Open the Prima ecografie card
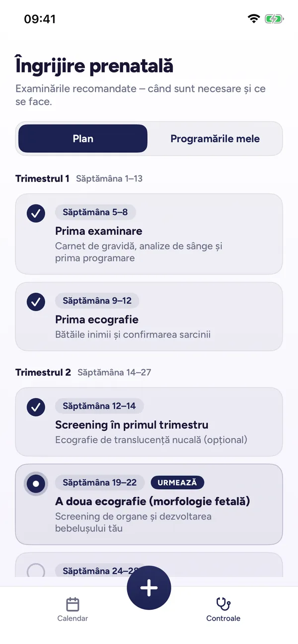 click(x=149, y=317)
